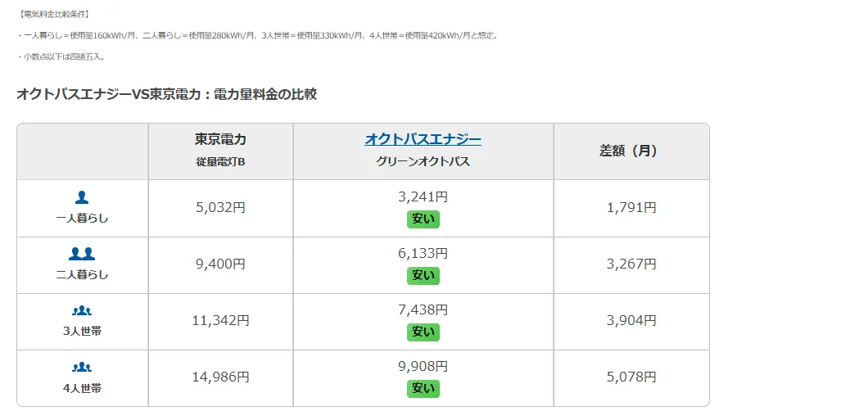
Task: Click the 11,342円 Tokyo Electric value
Action: tap(220, 321)
